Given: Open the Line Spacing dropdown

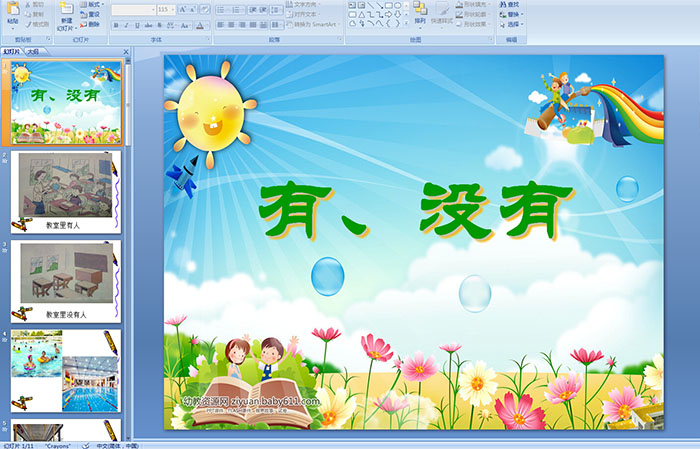Looking at the screenshot, I should click(277, 10).
